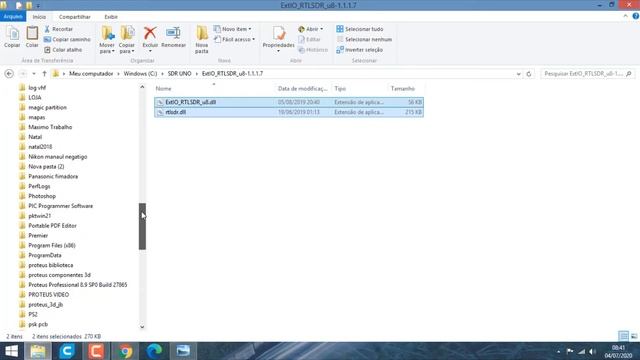Click the Colar paste icon
The width and height of the screenshot is (640, 360).
pos(32,37)
